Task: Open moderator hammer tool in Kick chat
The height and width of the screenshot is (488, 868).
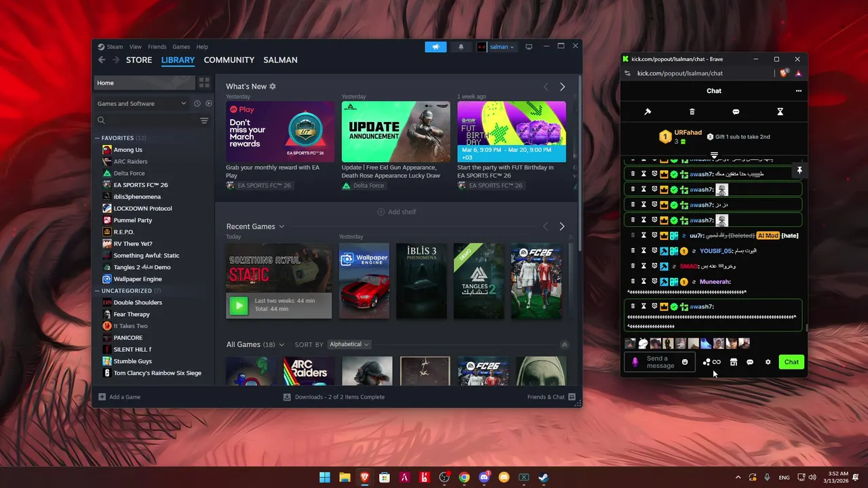Action: coord(648,112)
